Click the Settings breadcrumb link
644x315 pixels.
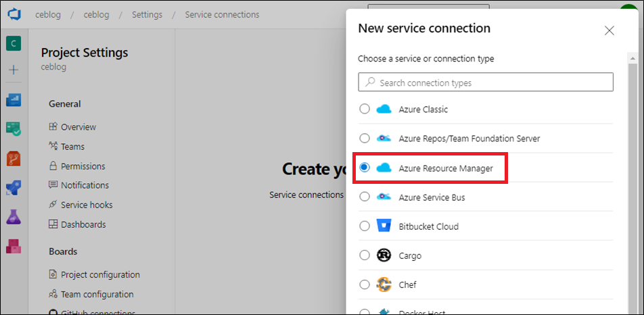click(147, 15)
